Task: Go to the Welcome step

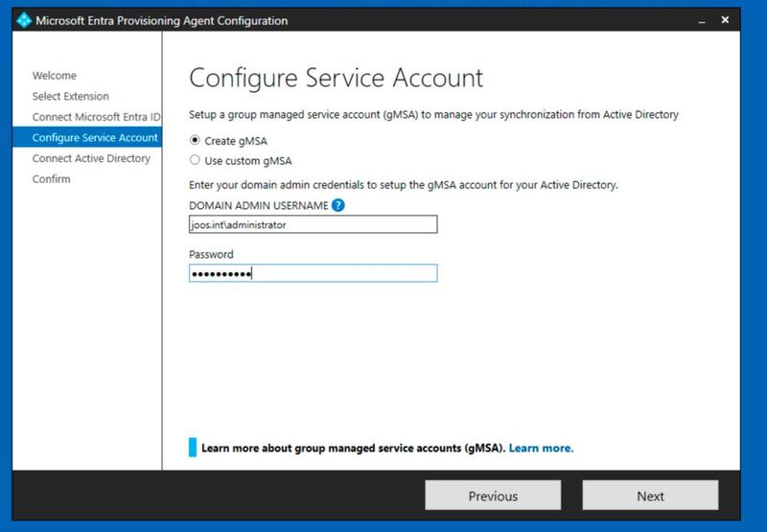Action: [55, 76]
